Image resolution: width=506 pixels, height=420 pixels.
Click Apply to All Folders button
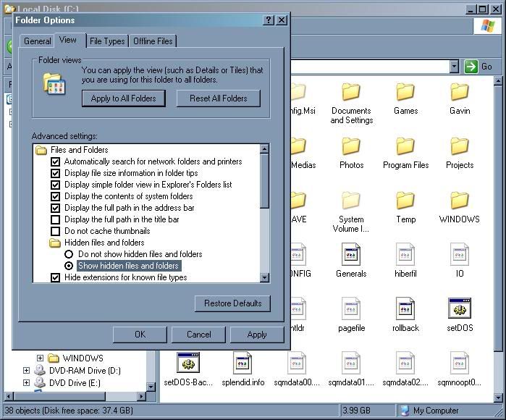[x=124, y=98]
